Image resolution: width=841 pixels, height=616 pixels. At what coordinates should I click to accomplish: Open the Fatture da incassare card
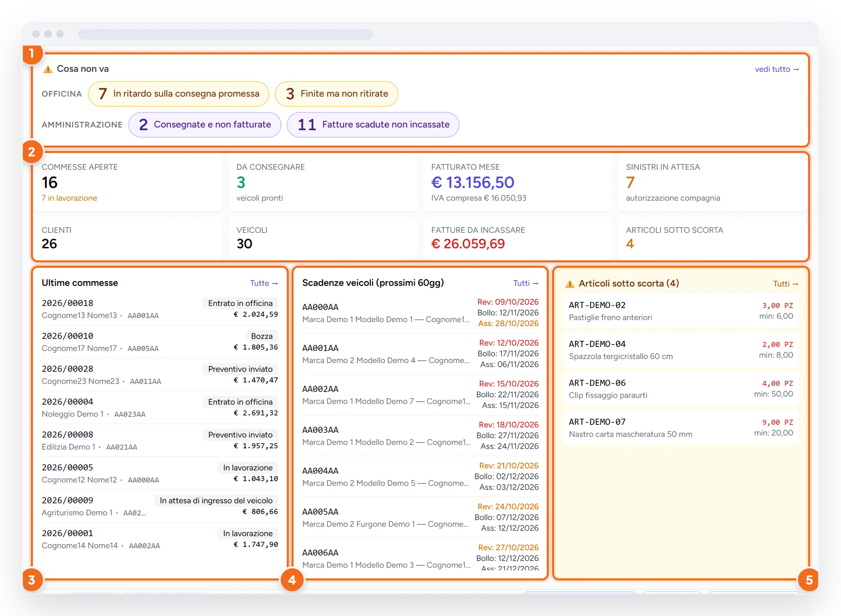tap(517, 238)
